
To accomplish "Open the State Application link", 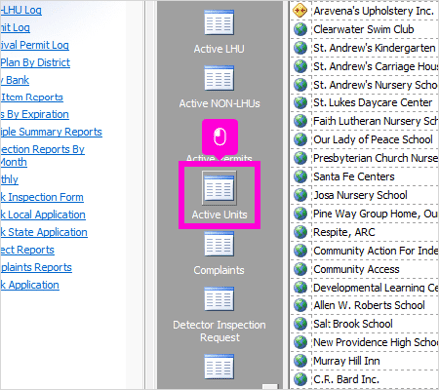I will pyautogui.click(x=44, y=232).
